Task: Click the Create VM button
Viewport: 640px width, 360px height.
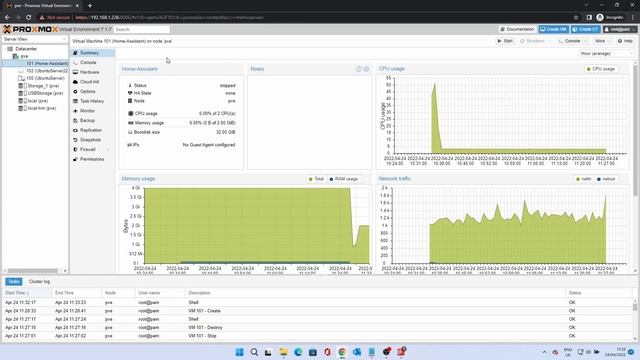Action: (553, 29)
